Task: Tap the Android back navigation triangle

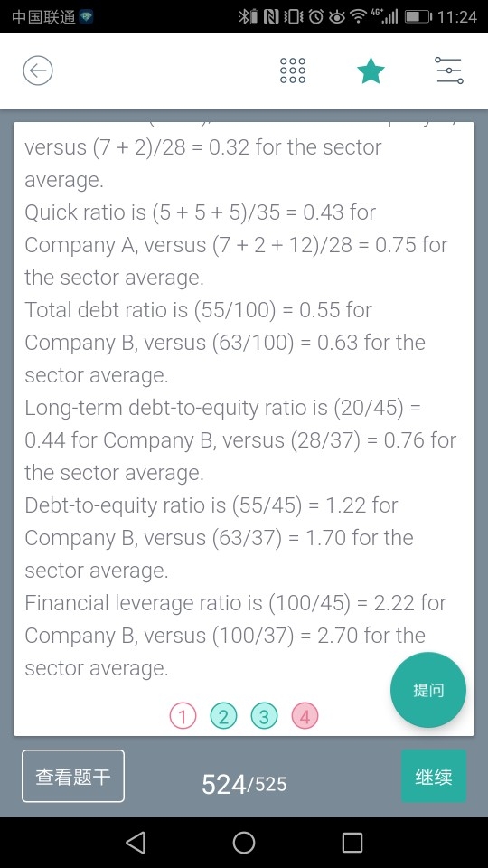Action: click(136, 842)
